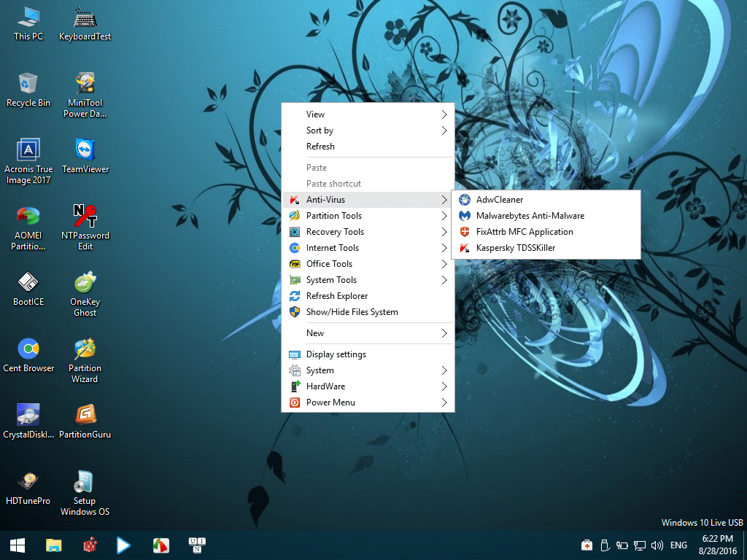The height and width of the screenshot is (560, 747).
Task: Open HDTunePro desktop icon
Action: click(x=28, y=488)
